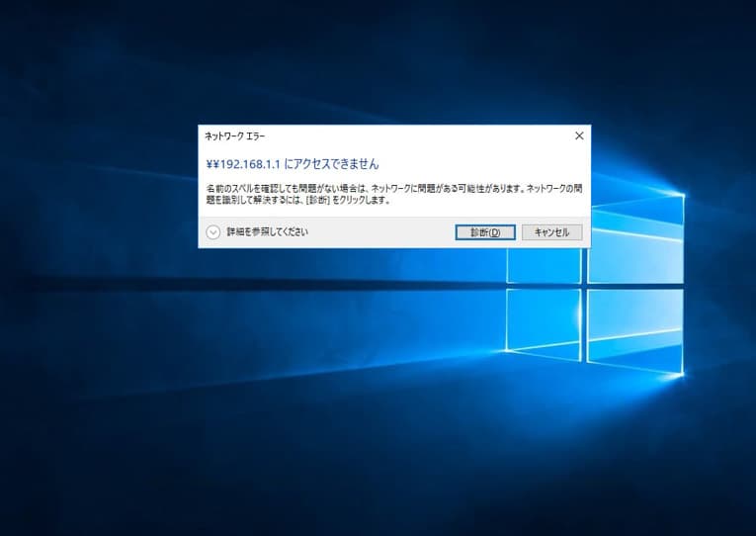Select the 192.168.1.1 address in heading
Viewport: 756px width, 536px height.
249,164
